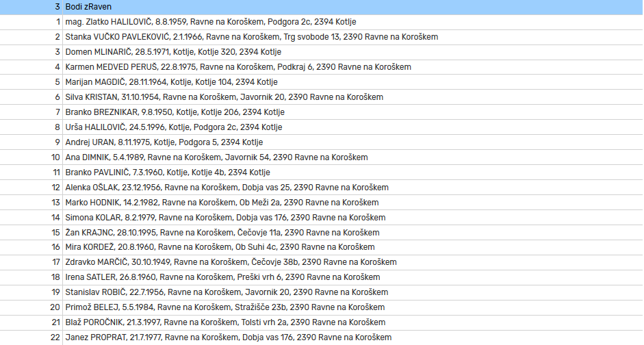
Task: Select Stanka VUČKO PAVLEKOVIČ candidate entry
Action: [x=251, y=37]
